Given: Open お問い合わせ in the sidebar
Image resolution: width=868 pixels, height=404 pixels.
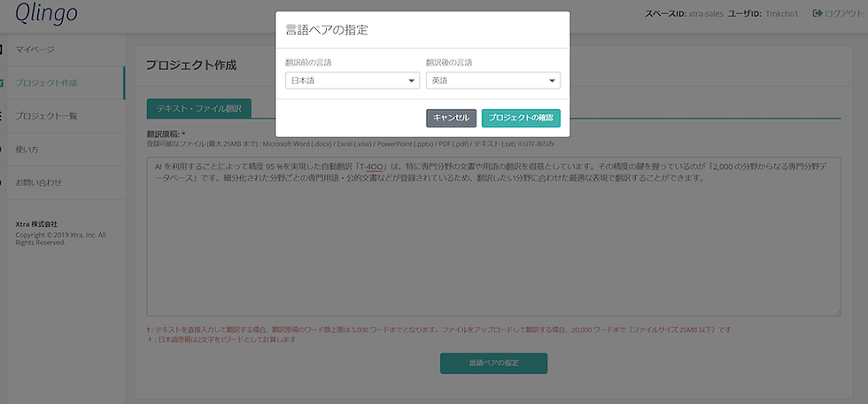Looking at the screenshot, I should point(39,183).
